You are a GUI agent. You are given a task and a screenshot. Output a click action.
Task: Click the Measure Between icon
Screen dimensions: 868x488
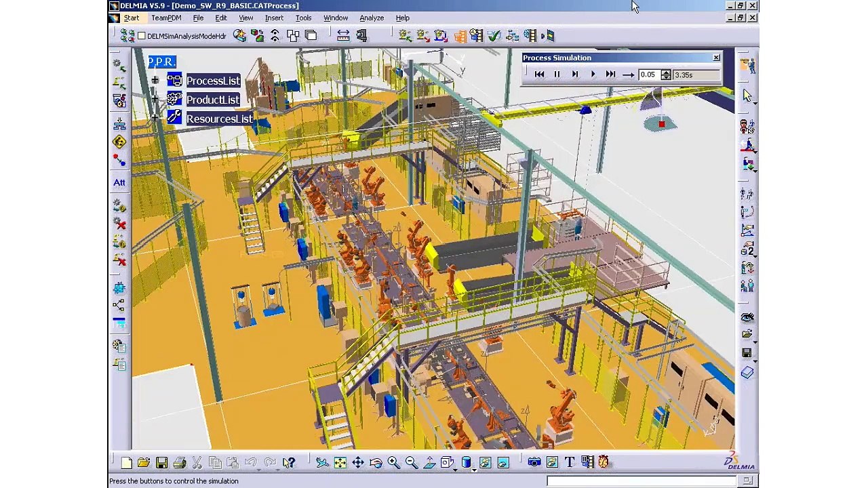[x=343, y=36]
